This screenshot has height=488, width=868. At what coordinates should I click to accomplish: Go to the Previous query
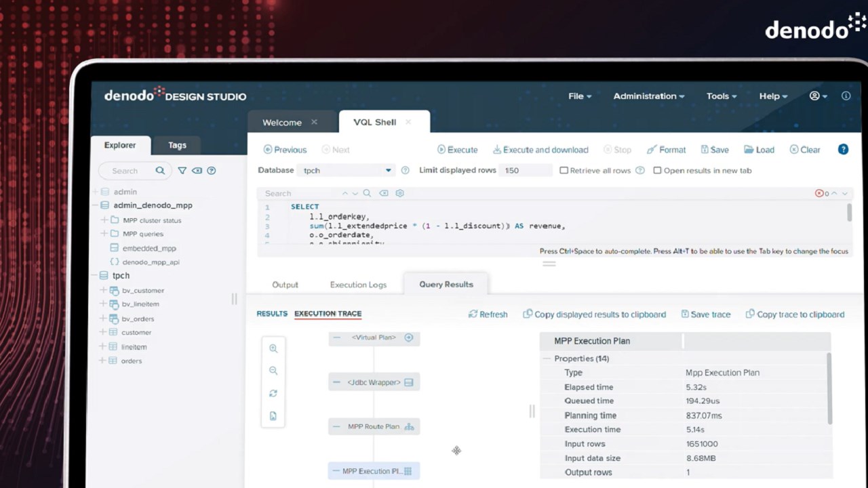[285, 150]
